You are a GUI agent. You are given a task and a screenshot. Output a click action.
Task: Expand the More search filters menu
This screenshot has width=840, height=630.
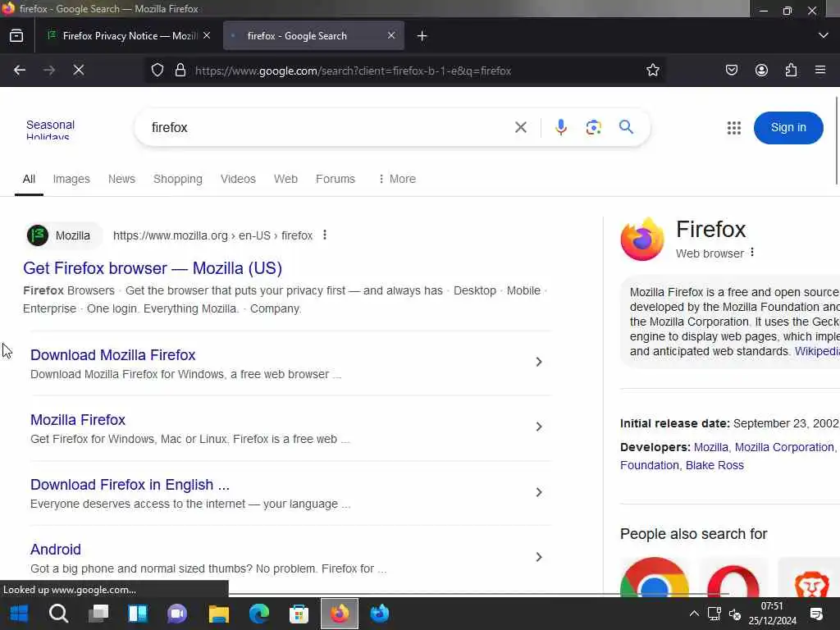coord(397,179)
